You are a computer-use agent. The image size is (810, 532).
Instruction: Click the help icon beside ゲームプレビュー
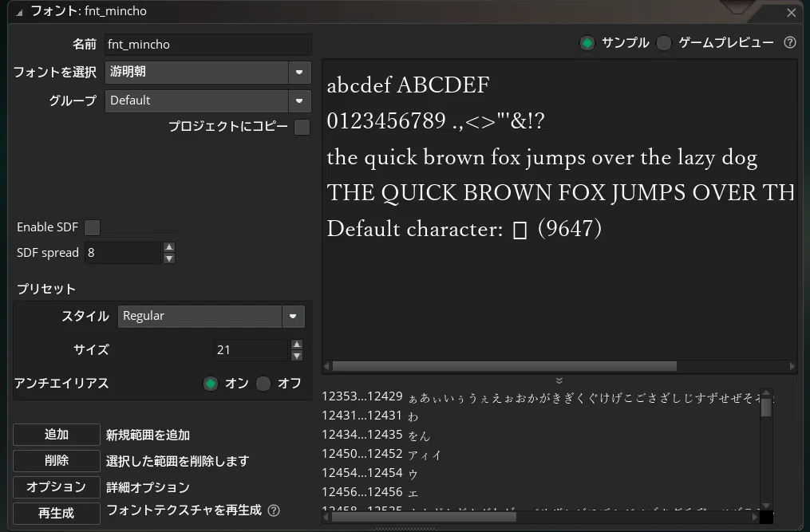pyautogui.click(x=790, y=42)
